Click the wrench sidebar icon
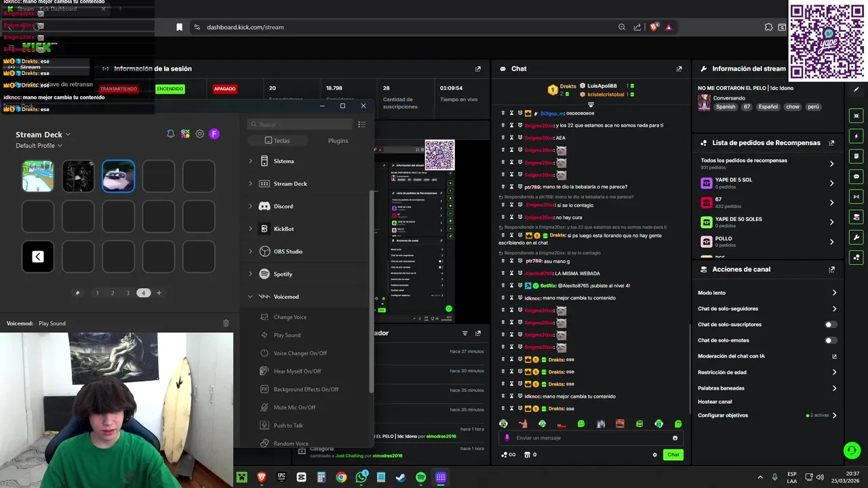Viewport: 868px width, 488px height. [x=856, y=237]
